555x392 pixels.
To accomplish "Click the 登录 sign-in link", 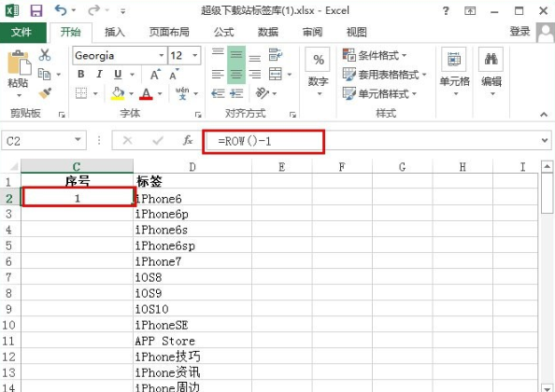I will (x=519, y=32).
